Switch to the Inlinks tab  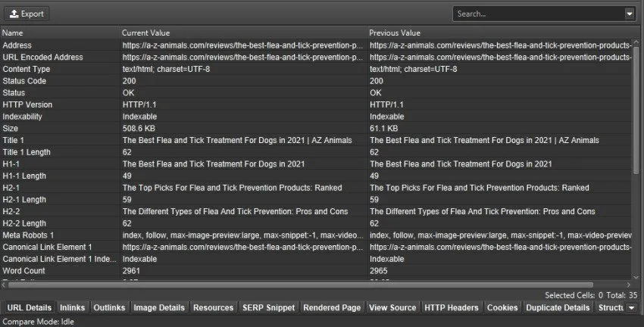tap(73, 308)
